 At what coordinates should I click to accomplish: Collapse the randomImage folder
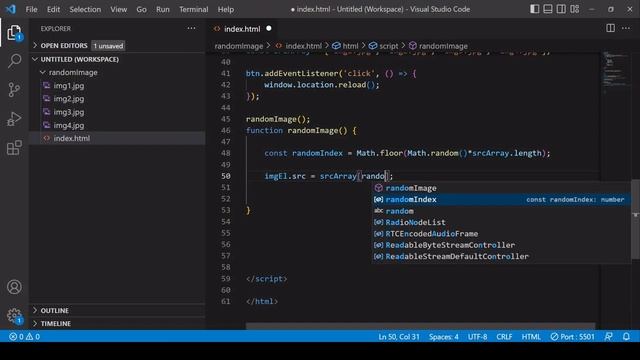[117, 72]
